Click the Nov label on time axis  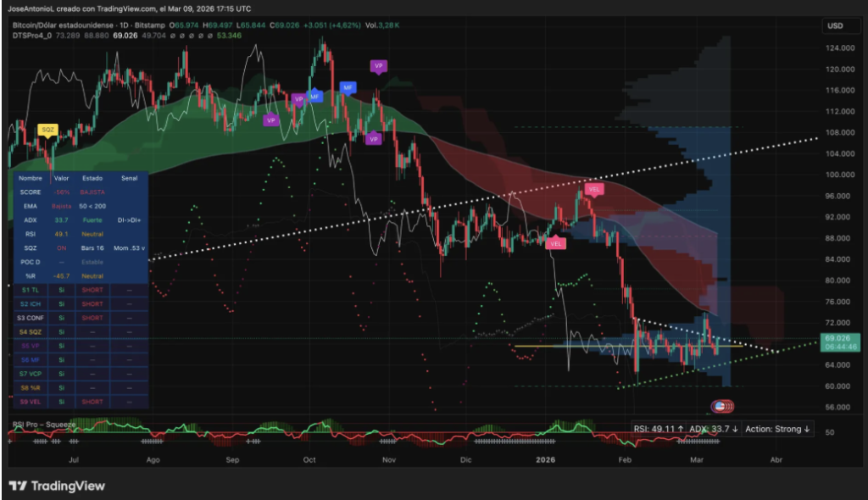[389, 460]
